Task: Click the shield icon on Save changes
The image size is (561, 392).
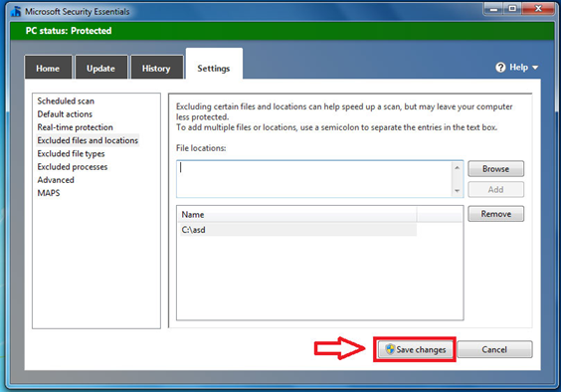Action: coord(390,349)
